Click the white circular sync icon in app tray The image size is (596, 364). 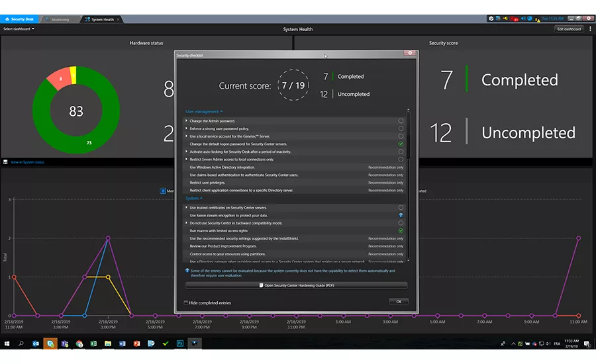tap(491, 19)
